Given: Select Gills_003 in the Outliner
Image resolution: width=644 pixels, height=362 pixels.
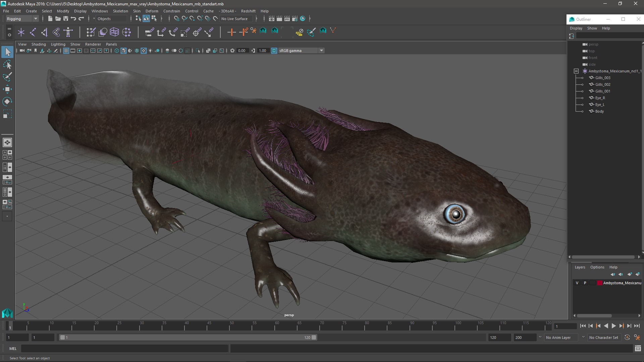Looking at the screenshot, I should click(603, 78).
